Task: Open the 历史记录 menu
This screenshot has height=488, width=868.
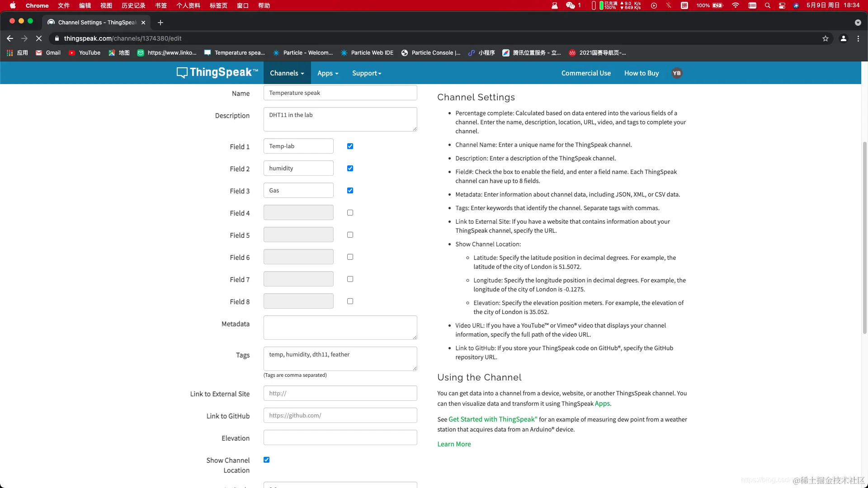Action: click(x=133, y=5)
